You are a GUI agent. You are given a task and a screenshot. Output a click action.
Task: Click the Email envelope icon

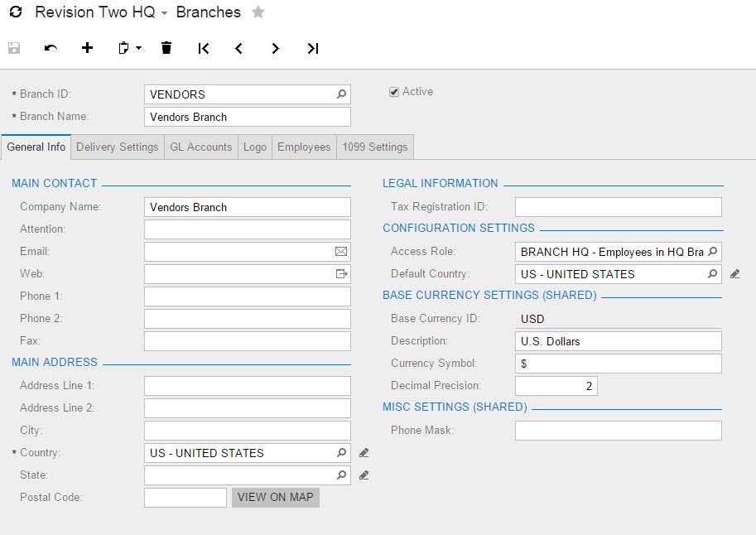point(341,251)
